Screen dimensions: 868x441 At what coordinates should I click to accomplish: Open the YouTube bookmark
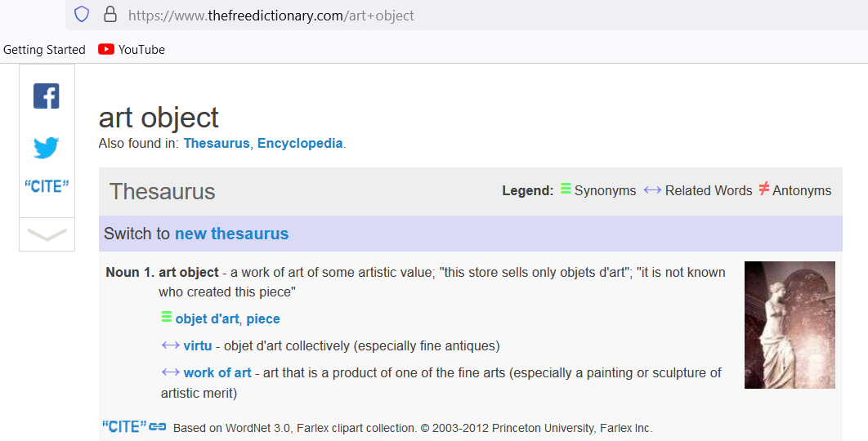[x=132, y=50]
